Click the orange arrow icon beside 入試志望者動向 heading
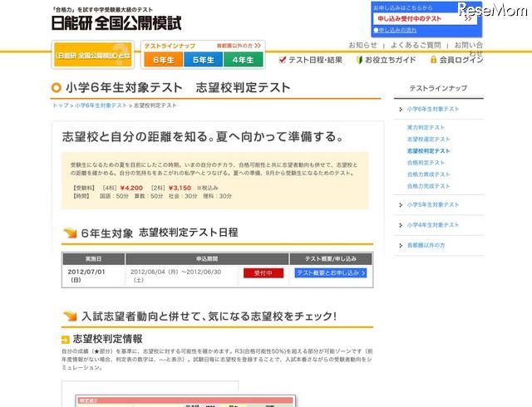532x407 pixels. click(x=70, y=316)
